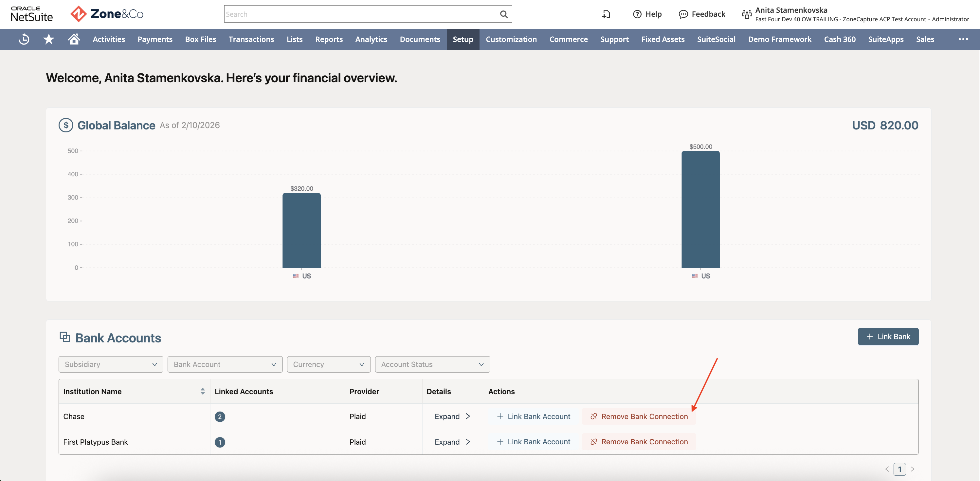Click the Help link

[653, 14]
